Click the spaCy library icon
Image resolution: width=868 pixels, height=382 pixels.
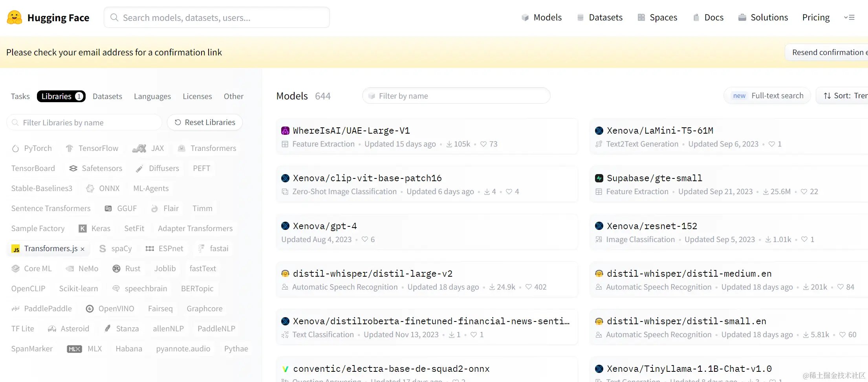103,248
